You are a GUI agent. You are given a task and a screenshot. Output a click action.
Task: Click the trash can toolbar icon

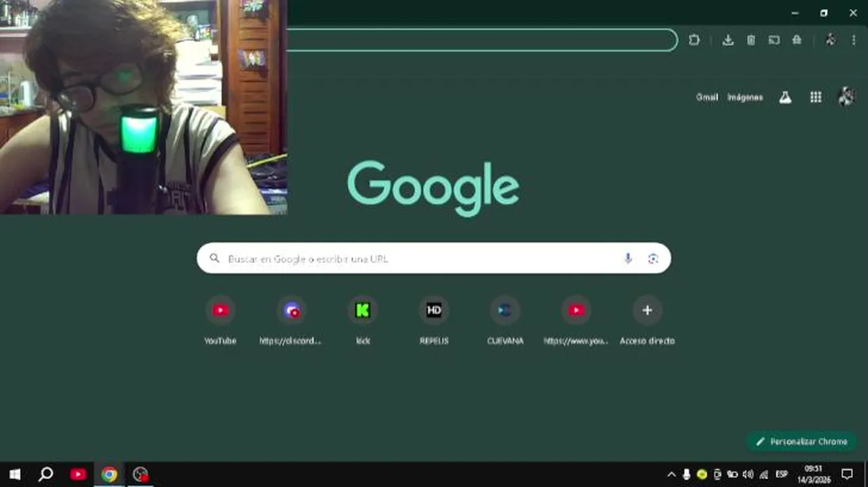point(751,40)
